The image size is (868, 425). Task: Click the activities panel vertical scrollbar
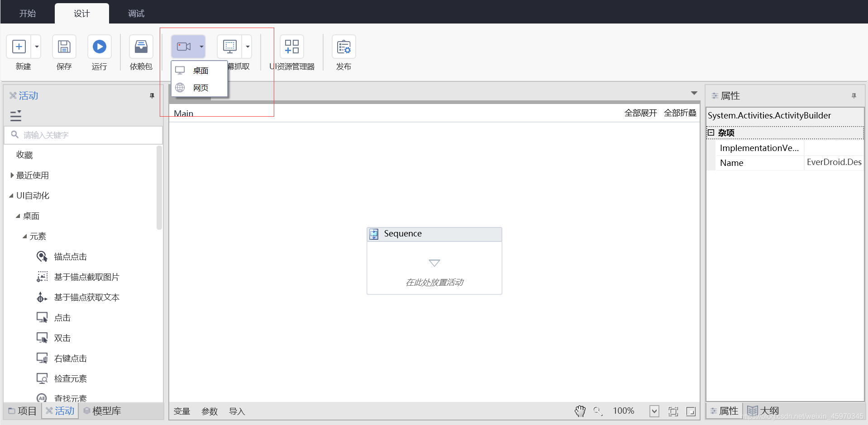click(x=159, y=187)
